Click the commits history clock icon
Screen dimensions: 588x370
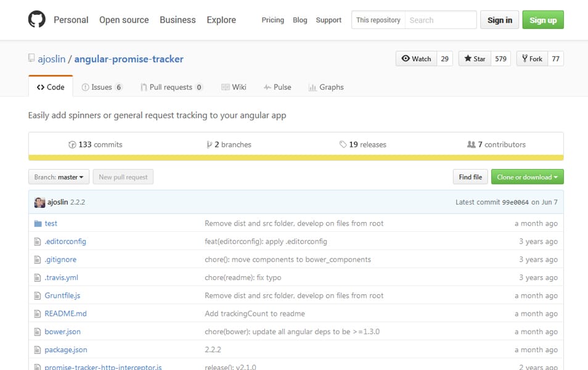point(72,145)
